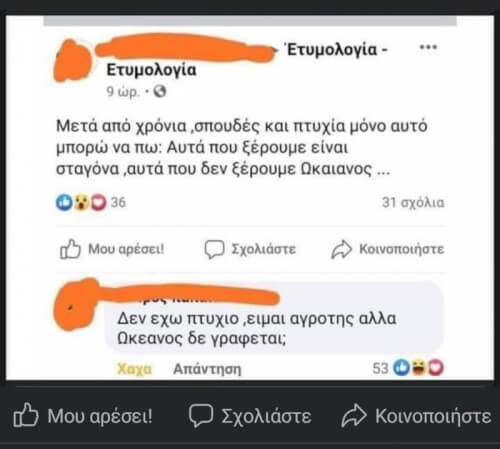500x449 pixels.
Task: Click the bottom bar Σχολιάστε button
Action: [250, 416]
